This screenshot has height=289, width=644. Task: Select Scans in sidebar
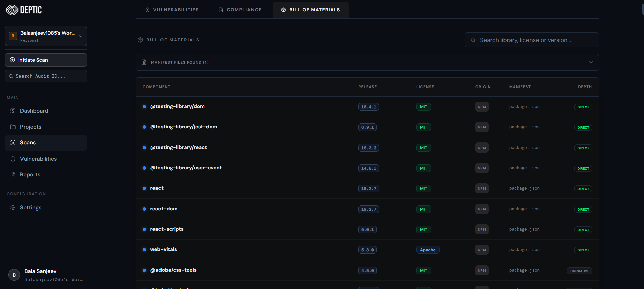coord(46,143)
